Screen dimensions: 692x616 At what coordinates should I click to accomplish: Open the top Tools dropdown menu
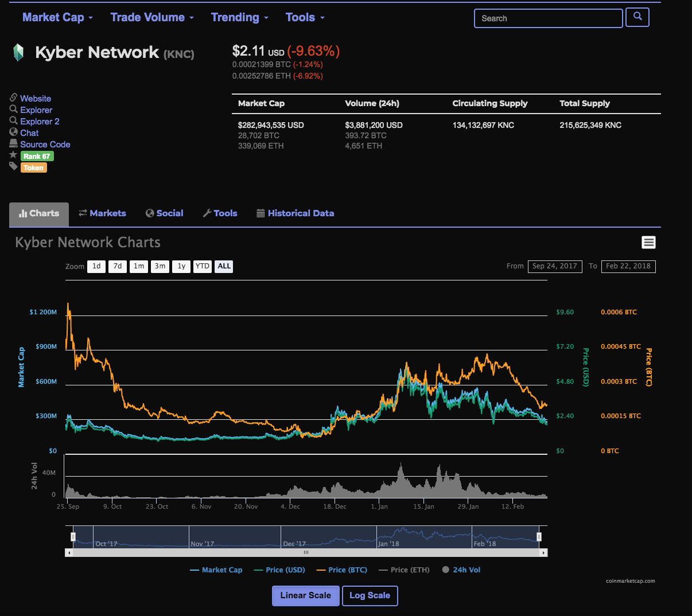pyautogui.click(x=305, y=17)
